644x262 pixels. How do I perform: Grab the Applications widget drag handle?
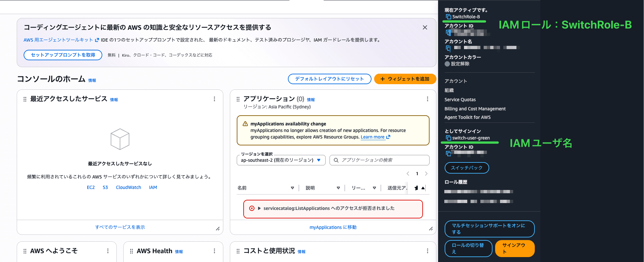pyautogui.click(x=238, y=99)
